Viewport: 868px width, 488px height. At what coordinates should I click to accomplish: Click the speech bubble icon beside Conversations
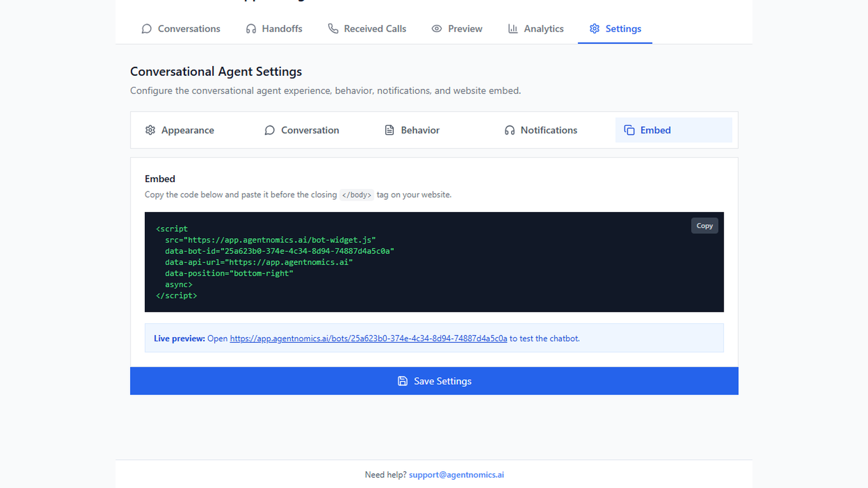click(146, 29)
